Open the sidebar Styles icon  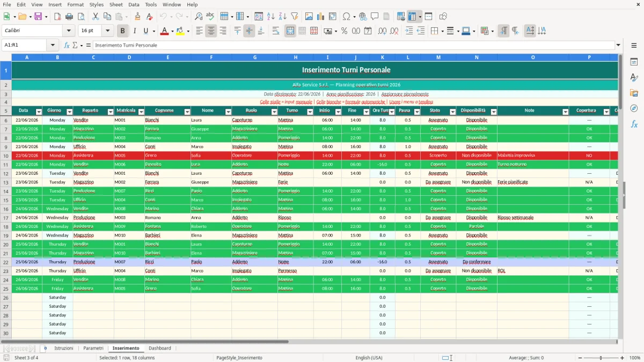click(x=634, y=77)
